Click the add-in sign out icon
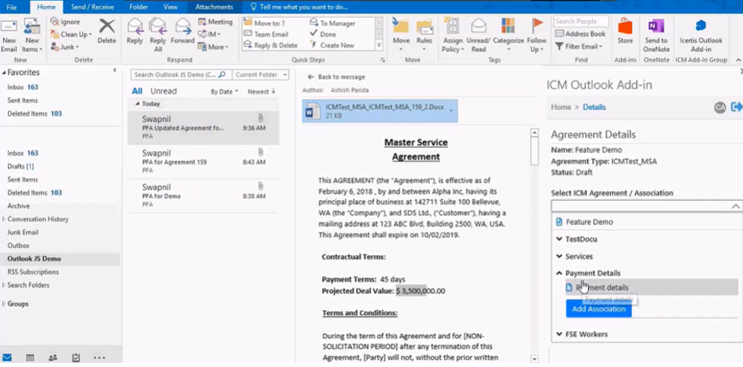The height and width of the screenshot is (367, 743). tap(736, 107)
